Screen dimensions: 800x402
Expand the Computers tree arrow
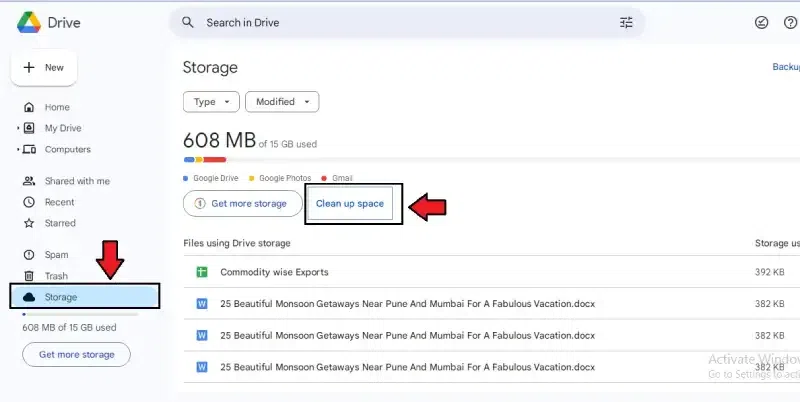pos(18,149)
